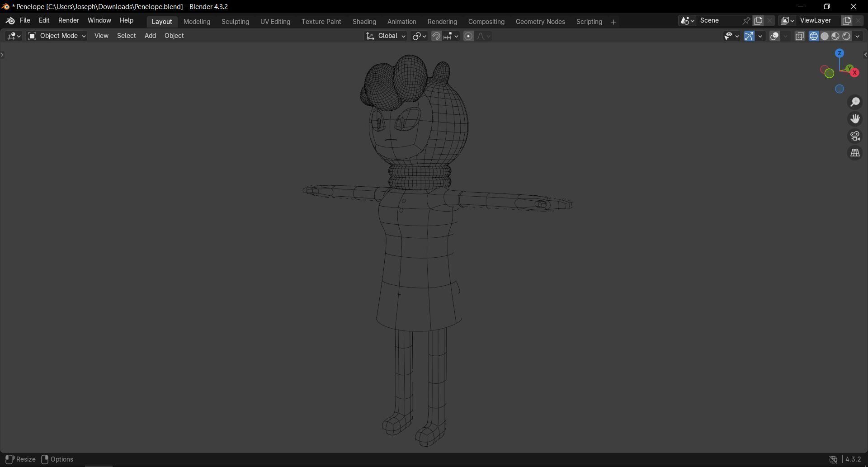The width and height of the screenshot is (868, 467).
Task: Open the Global transform orientation dropdown
Action: pyautogui.click(x=386, y=36)
